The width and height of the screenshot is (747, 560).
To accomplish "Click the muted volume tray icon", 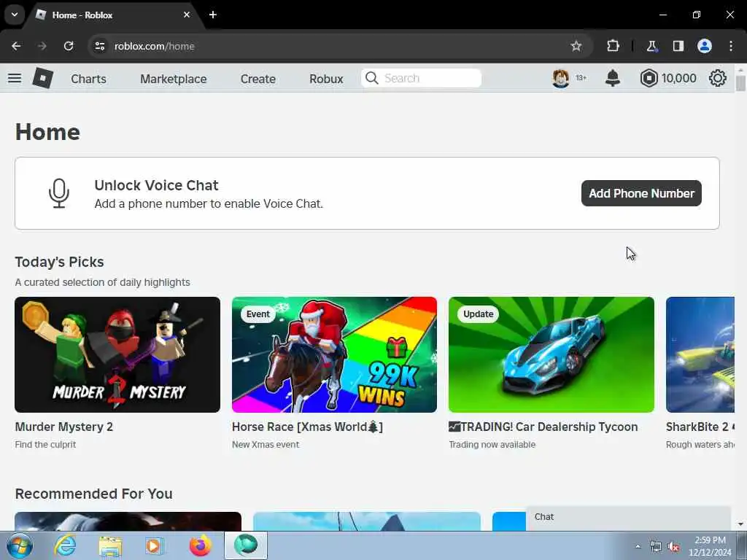I will point(673,547).
